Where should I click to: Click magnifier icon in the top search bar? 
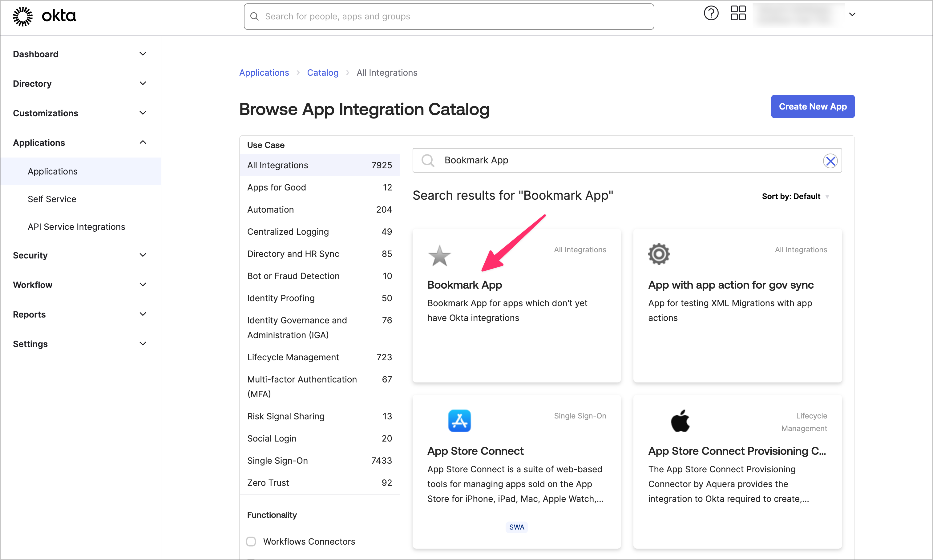point(254,17)
